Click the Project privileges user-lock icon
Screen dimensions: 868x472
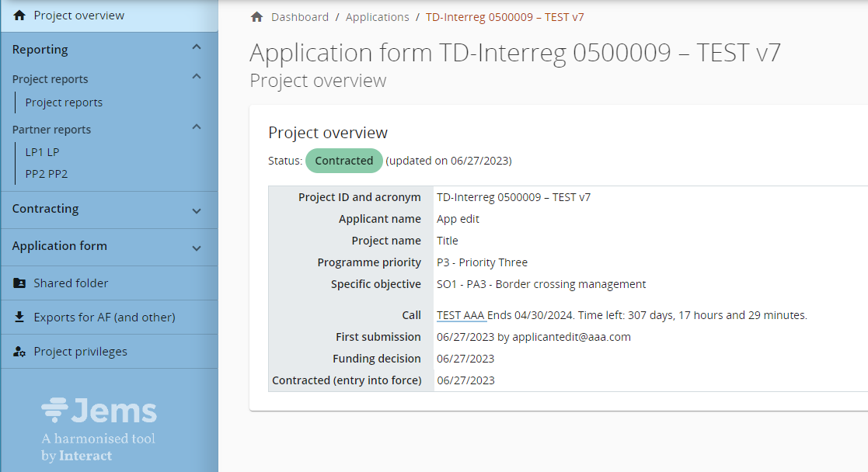pos(19,352)
